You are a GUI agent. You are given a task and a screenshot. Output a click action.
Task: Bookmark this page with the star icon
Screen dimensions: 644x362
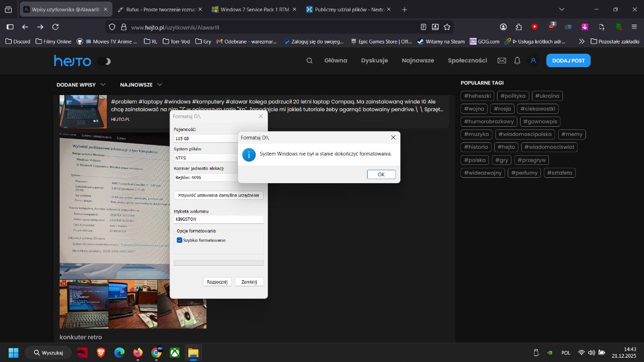pyautogui.click(x=447, y=27)
